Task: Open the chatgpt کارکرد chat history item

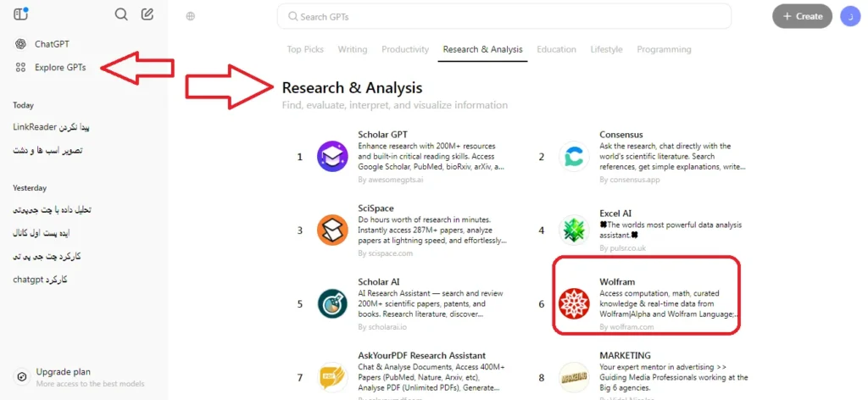Action: point(40,280)
